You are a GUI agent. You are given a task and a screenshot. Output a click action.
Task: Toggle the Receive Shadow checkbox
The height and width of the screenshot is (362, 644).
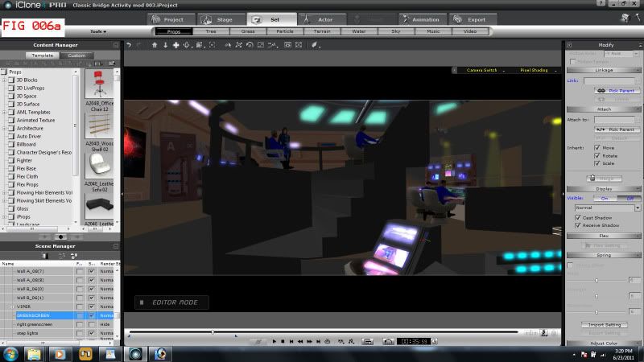pos(578,225)
